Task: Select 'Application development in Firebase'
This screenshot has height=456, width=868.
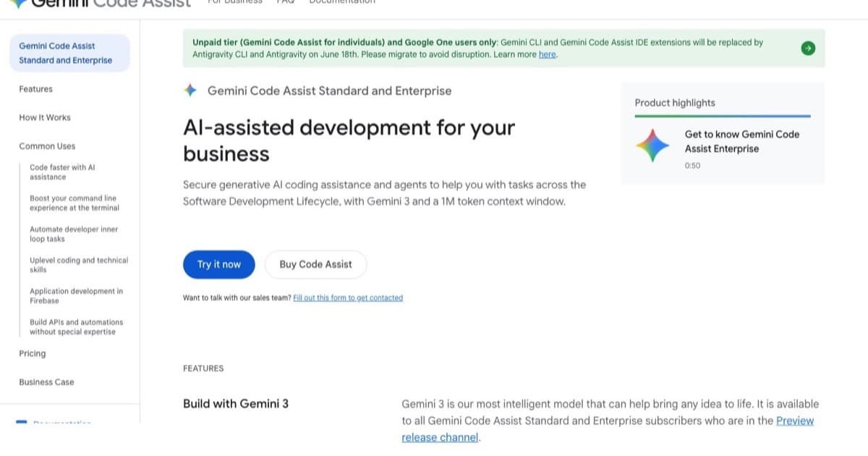Action: pyautogui.click(x=76, y=296)
